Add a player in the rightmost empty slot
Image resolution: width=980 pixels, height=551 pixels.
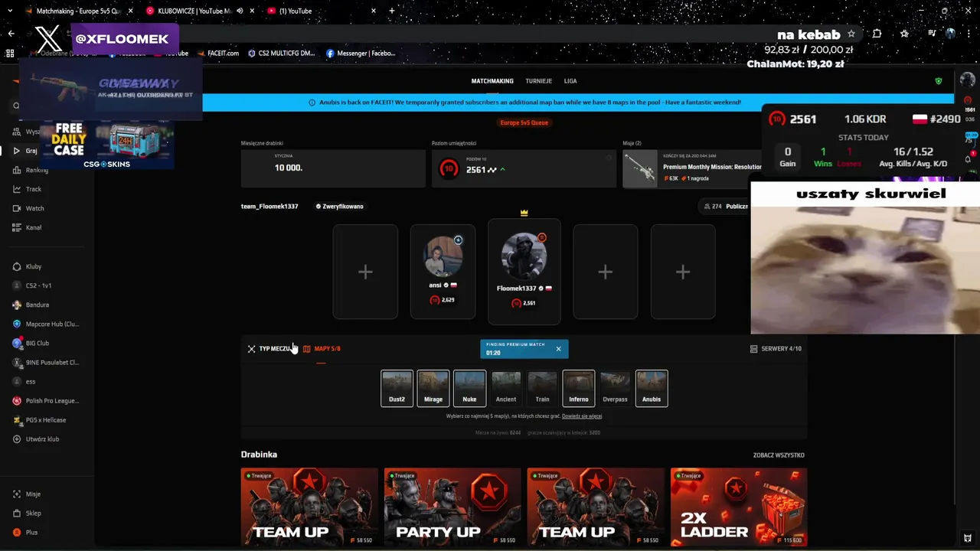(683, 272)
